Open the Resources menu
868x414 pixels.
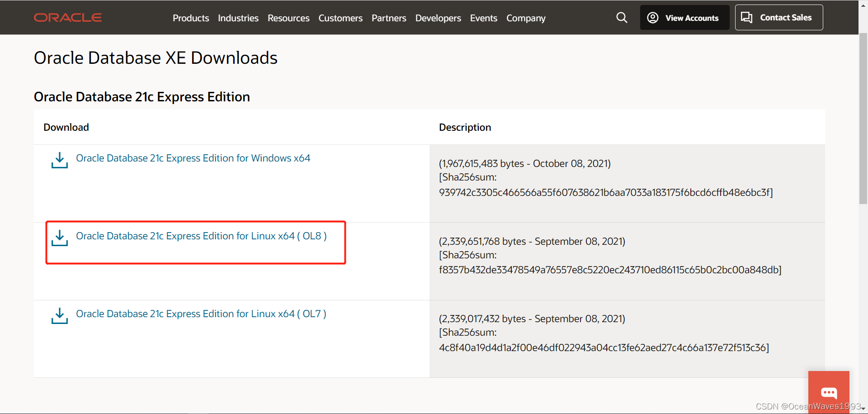pos(288,18)
